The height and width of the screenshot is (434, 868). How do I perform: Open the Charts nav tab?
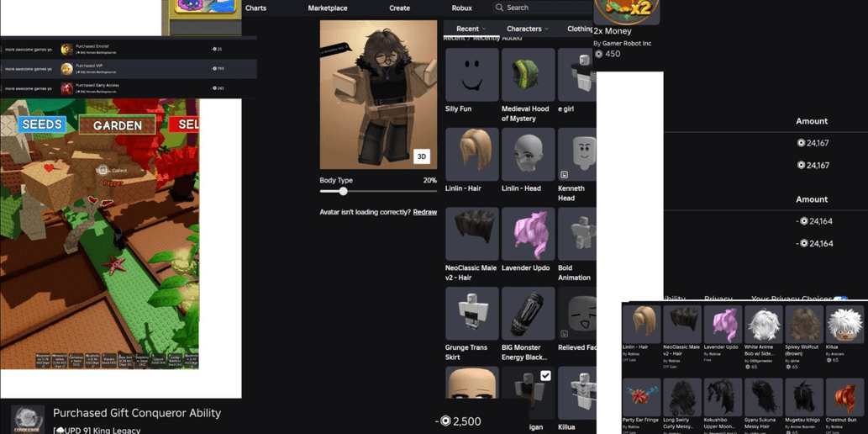pyautogui.click(x=255, y=8)
